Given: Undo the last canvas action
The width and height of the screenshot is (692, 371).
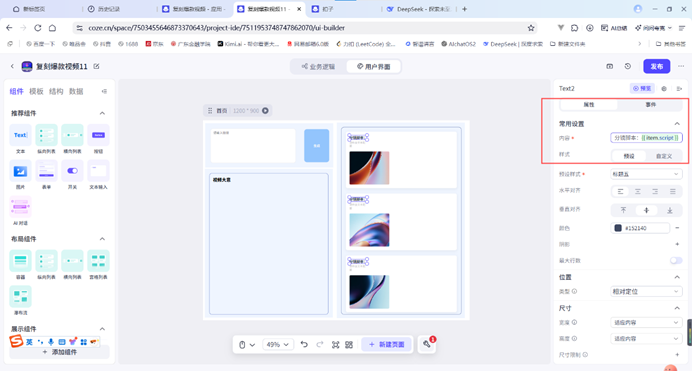Looking at the screenshot, I should coord(304,345).
